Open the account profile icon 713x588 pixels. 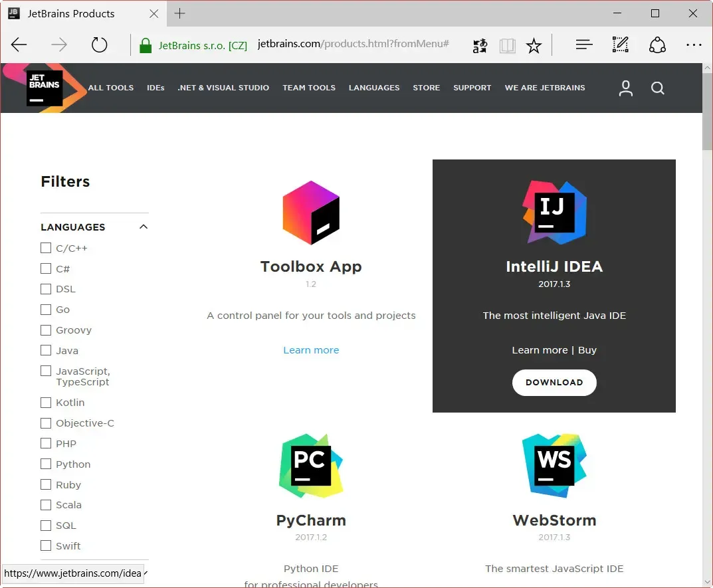click(626, 88)
